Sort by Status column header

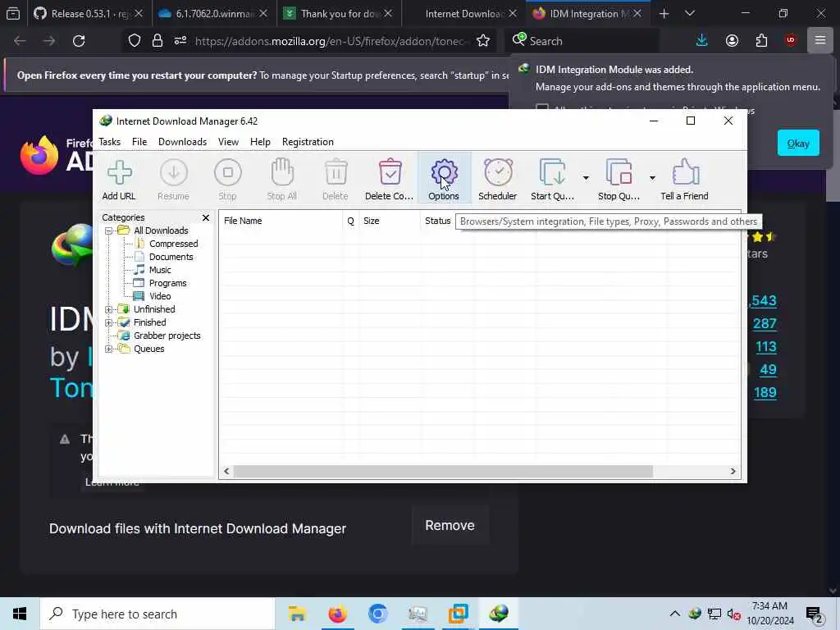pos(438,221)
